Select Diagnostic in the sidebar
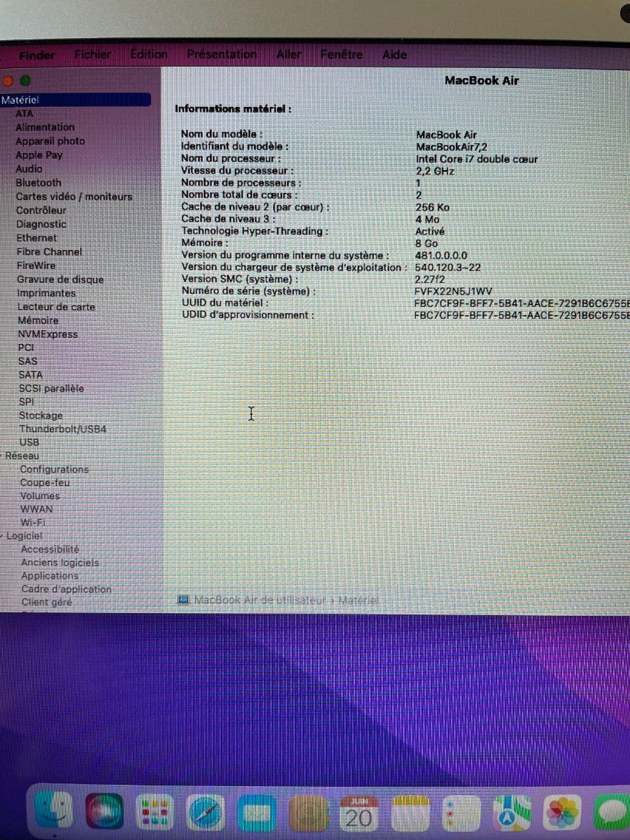The width and height of the screenshot is (630, 840). 41,224
